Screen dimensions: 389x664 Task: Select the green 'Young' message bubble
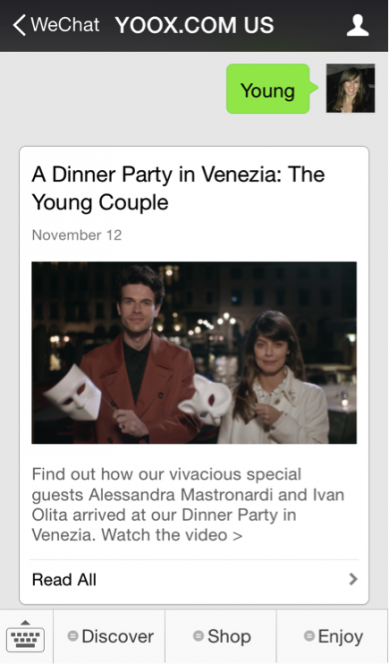click(270, 89)
